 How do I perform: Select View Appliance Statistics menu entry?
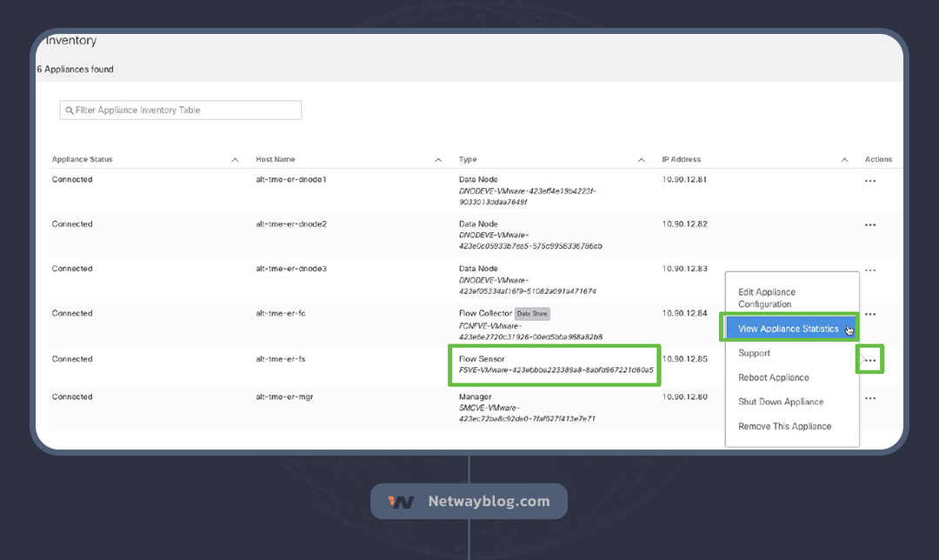tap(788, 329)
